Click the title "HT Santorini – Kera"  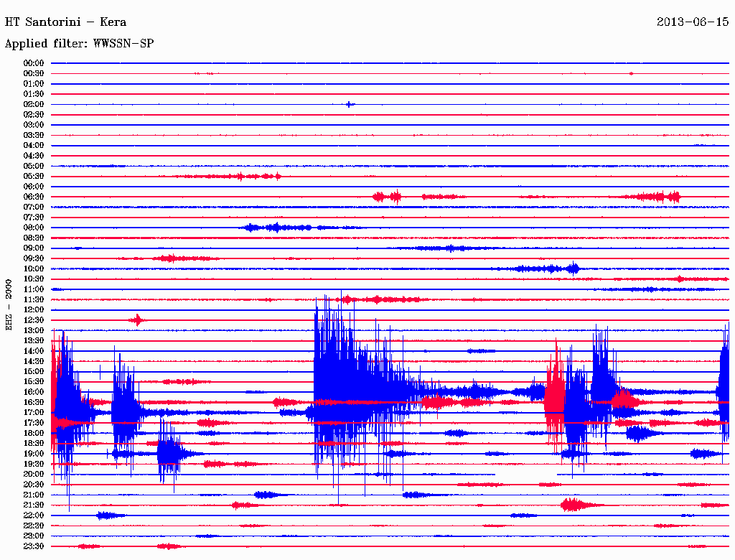[65, 22]
